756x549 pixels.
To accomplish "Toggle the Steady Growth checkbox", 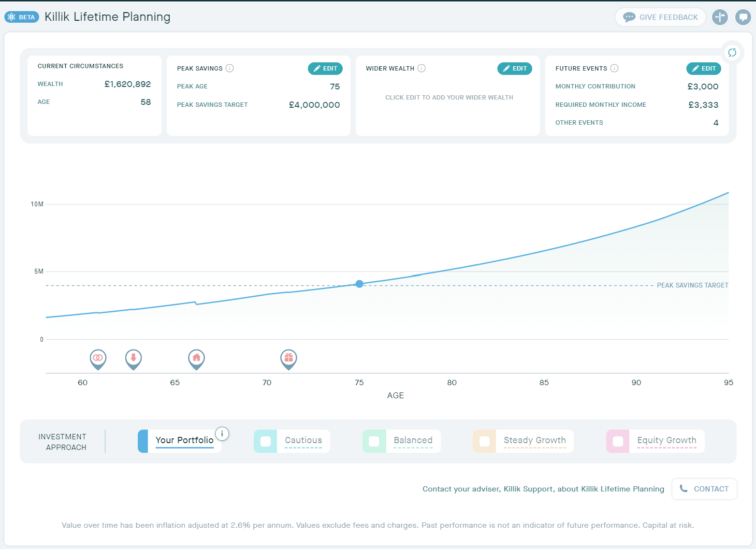I will click(x=484, y=441).
